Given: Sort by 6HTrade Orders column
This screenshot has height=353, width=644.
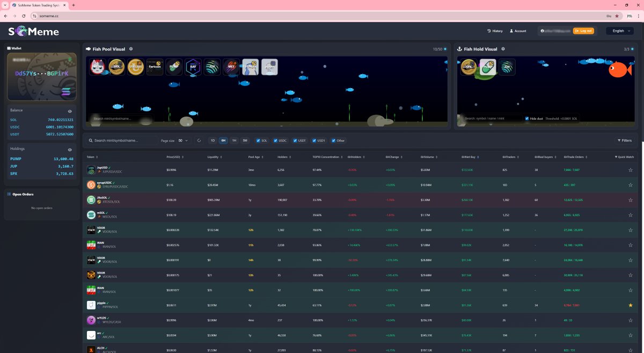Looking at the screenshot, I should click(x=576, y=157).
